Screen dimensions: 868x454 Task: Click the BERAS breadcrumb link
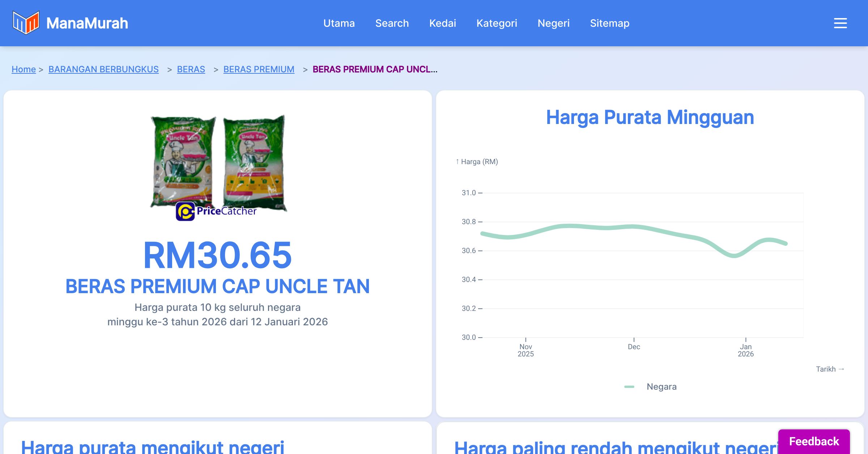[191, 69]
